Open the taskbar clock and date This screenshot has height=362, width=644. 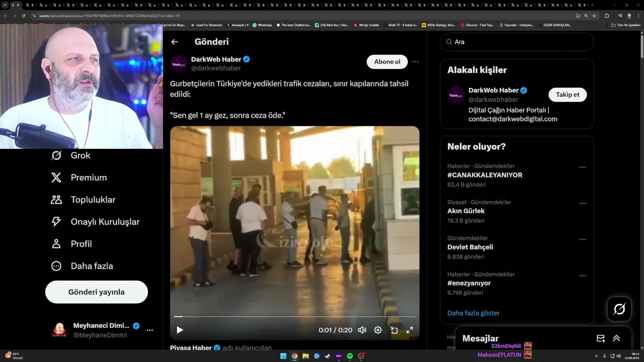pos(632,356)
